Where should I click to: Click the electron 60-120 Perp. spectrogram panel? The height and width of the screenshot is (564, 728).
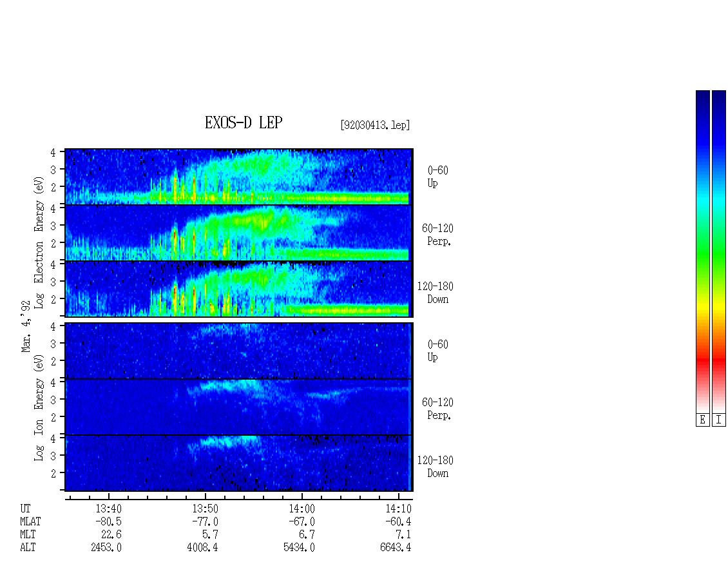point(238,233)
